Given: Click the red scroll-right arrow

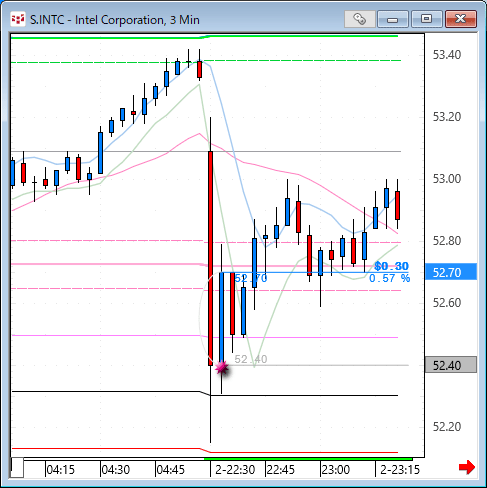Looking at the screenshot, I should click(467, 467).
